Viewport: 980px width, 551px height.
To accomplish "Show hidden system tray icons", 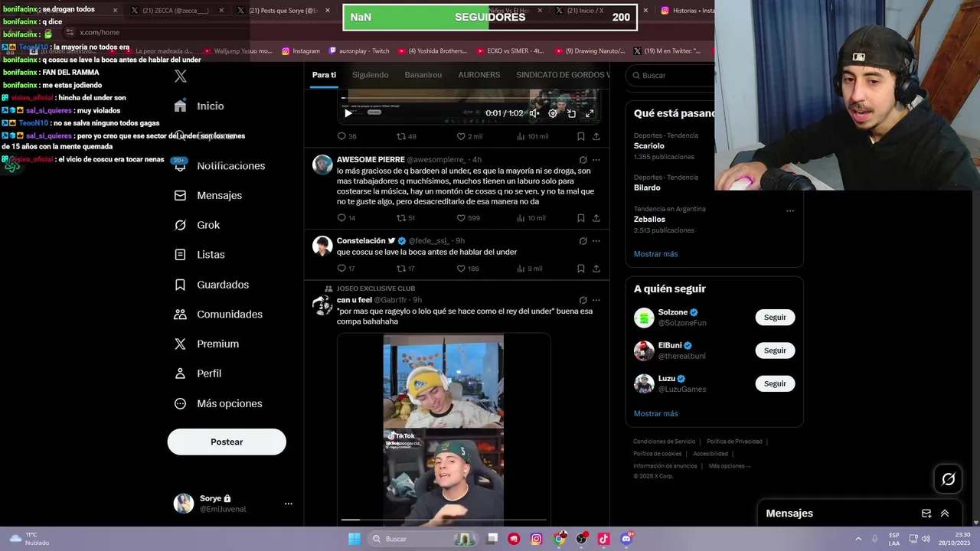I will tap(858, 539).
